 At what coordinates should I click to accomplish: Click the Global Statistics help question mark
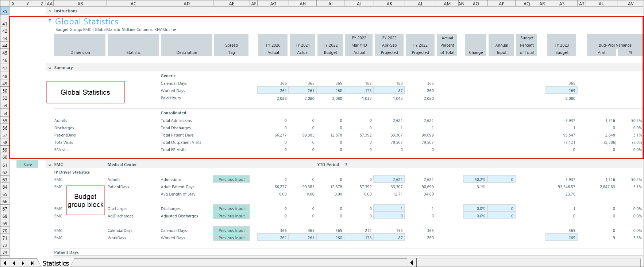(x=50, y=21)
